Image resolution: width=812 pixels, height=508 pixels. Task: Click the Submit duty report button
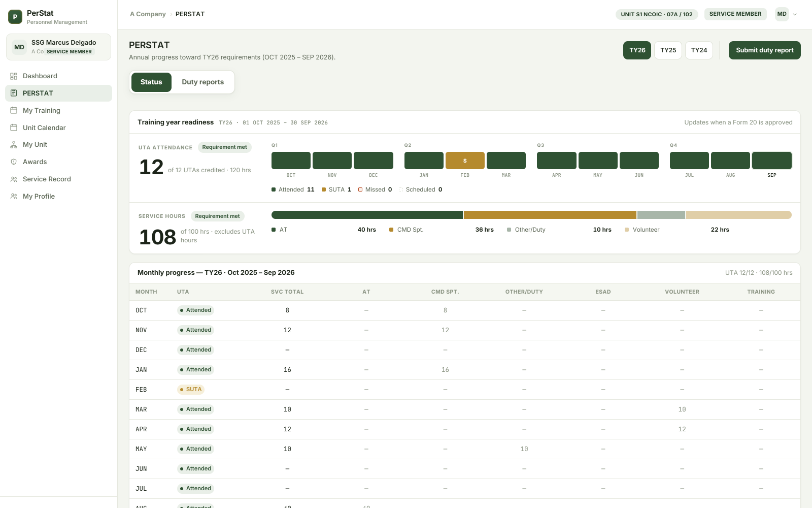point(765,50)
